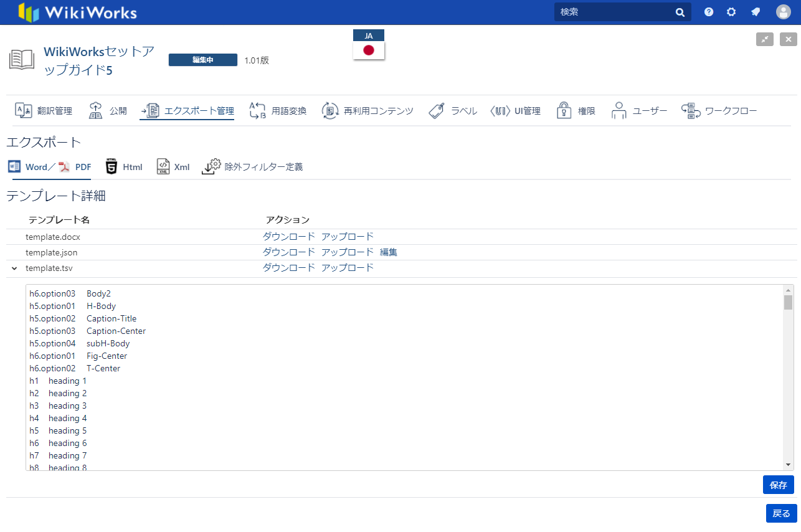Open Reusable Content (再利用コンテンツ) icon
The height and width of the screenshot is (532, 801).
329,111
